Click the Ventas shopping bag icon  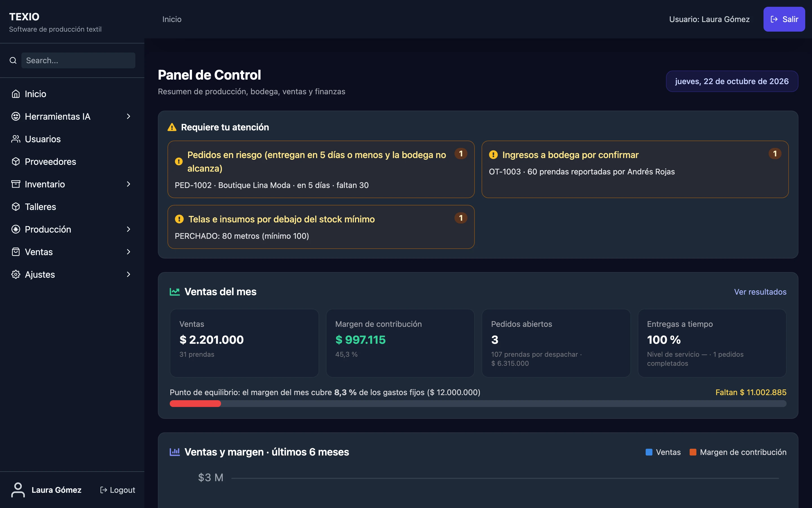click(x=16, y=252)
